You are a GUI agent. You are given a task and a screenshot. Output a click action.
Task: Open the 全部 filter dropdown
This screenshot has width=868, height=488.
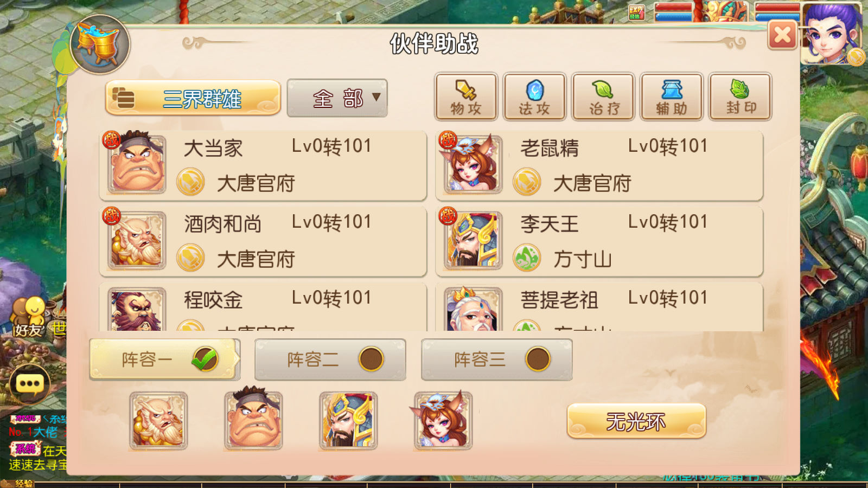[337, 98]
